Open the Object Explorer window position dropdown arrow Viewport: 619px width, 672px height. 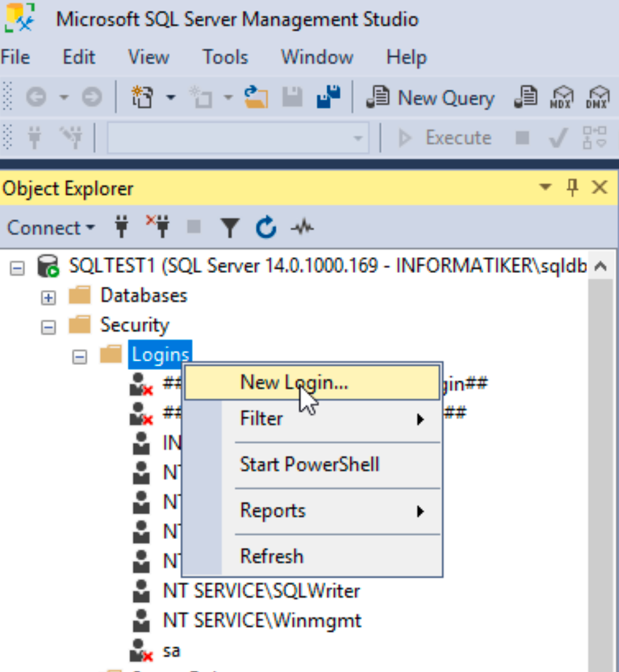tap(545, 187)
